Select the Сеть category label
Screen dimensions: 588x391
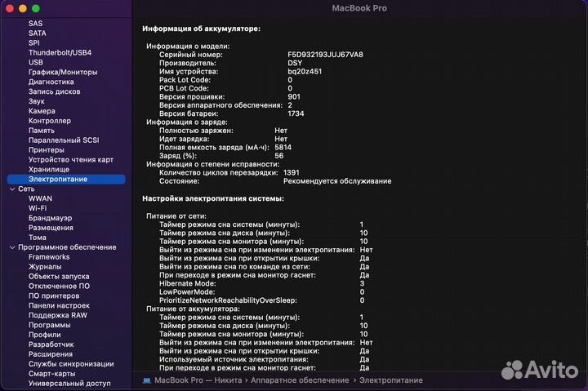(x=26, y=189)
